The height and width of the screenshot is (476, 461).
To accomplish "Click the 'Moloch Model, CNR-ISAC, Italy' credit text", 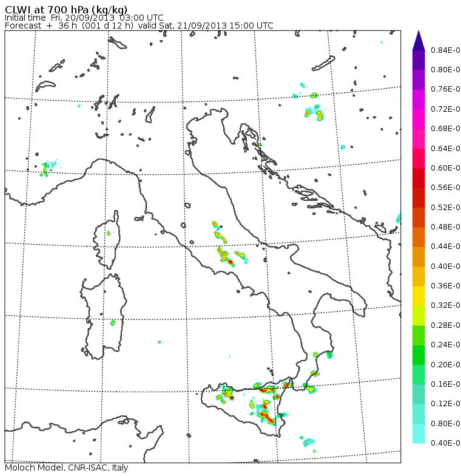I will click(x=67, y=467).
